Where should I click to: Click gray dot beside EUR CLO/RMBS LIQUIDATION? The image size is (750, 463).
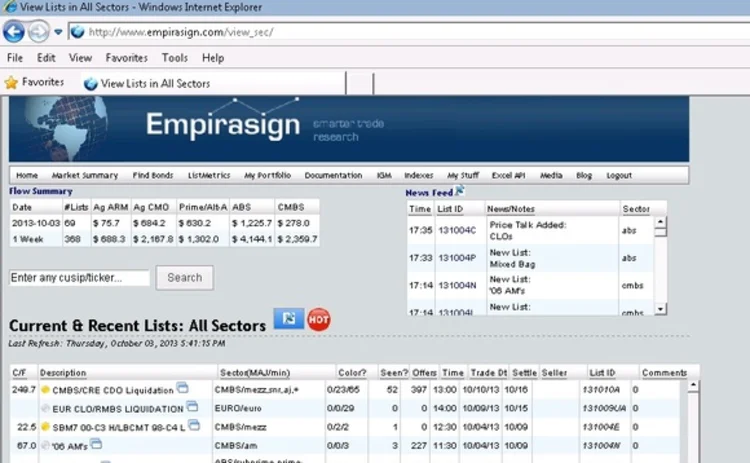pyautogui.click(x=45, y=408)
